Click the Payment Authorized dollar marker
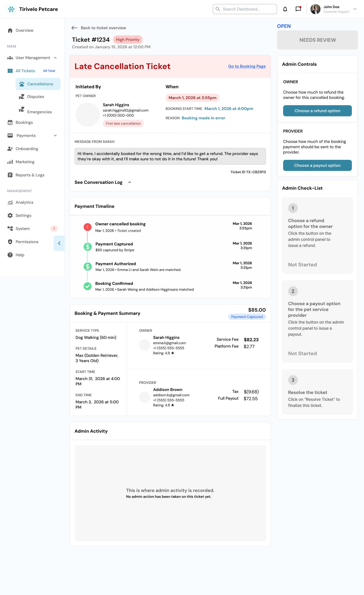The height and width of the screenshot is (595, 364). [x=88, y=267]
